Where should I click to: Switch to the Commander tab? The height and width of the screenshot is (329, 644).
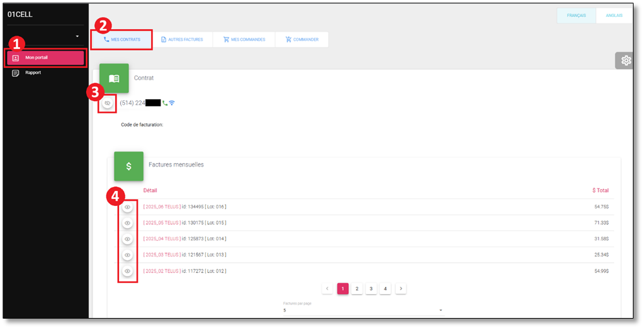click(302, 40)
